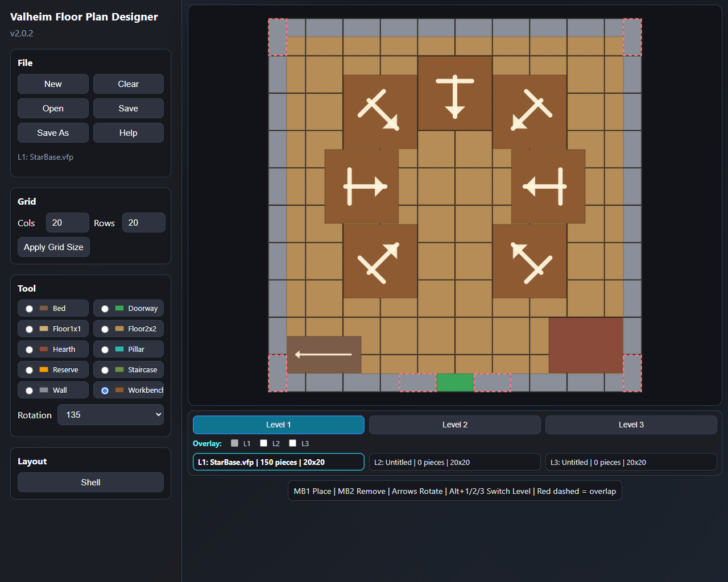Click the Workbench swatch icon

tap(119, 390)
